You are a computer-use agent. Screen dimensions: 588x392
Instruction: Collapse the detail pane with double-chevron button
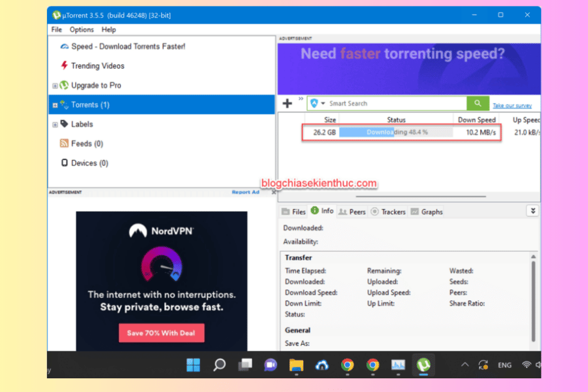533,211
